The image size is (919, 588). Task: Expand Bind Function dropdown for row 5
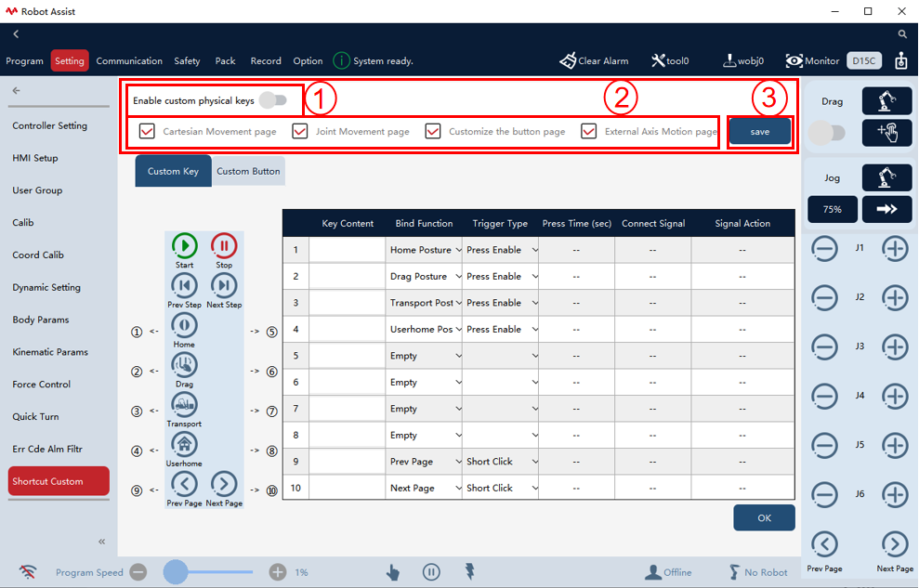coord(424,356)
